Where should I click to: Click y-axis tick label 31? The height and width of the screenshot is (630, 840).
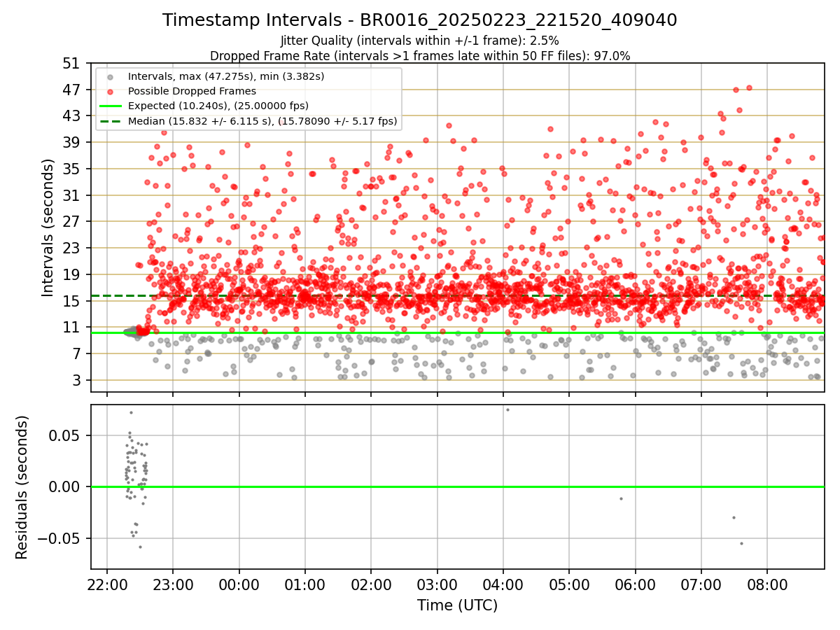(x=71, y=195)
